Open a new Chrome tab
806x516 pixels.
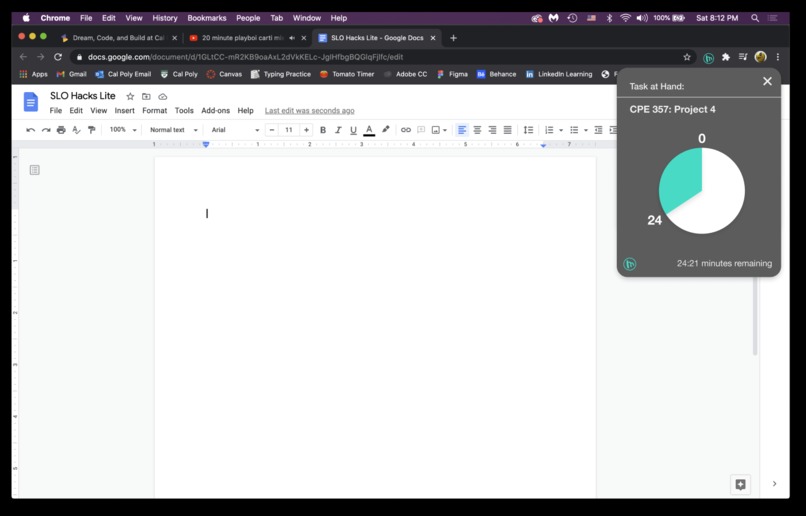453,38
